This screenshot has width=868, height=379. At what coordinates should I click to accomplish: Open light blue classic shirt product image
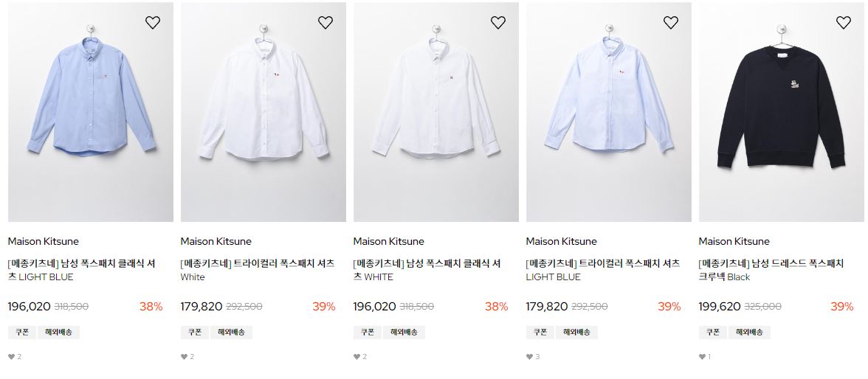91,112
